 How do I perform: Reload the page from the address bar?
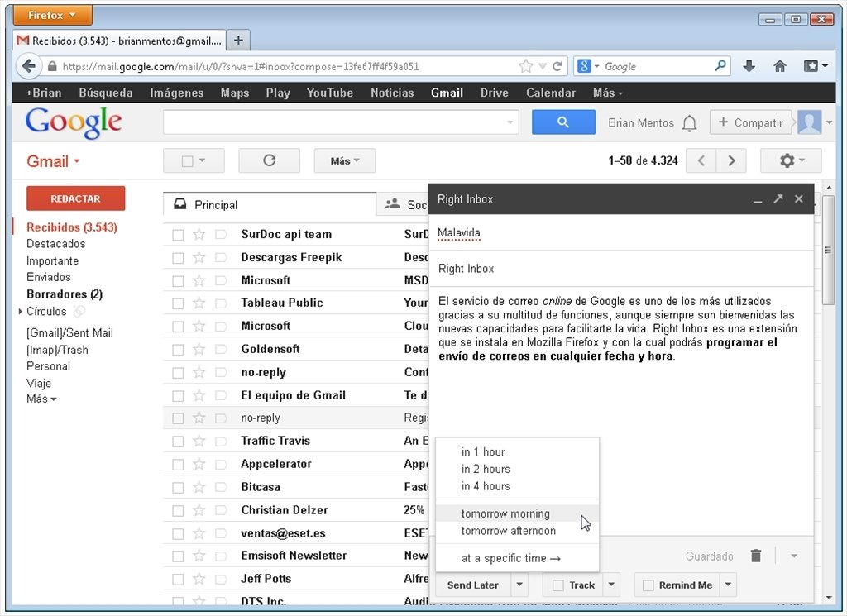[557, 66]
